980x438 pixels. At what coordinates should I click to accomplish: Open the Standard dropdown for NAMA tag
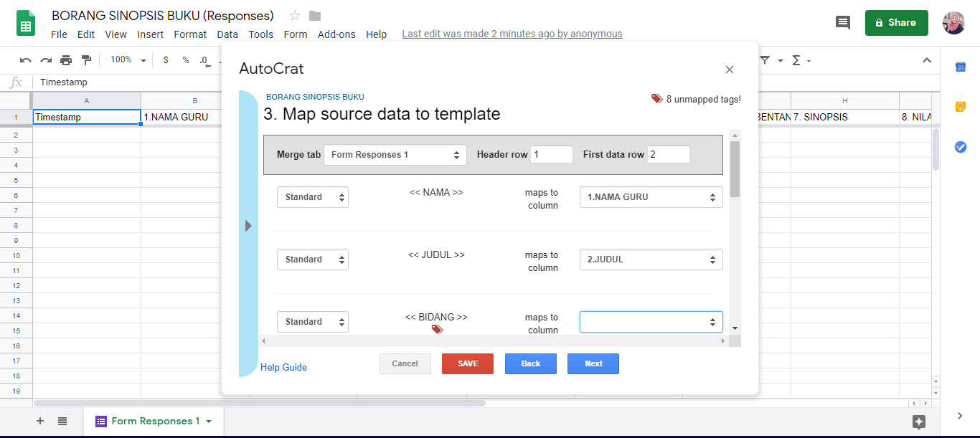313,197
